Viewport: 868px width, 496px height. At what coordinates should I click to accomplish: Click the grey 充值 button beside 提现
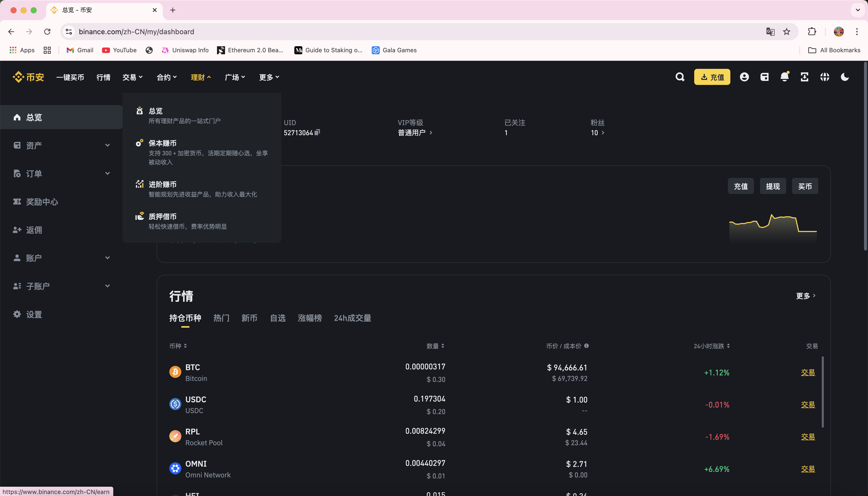741,186
